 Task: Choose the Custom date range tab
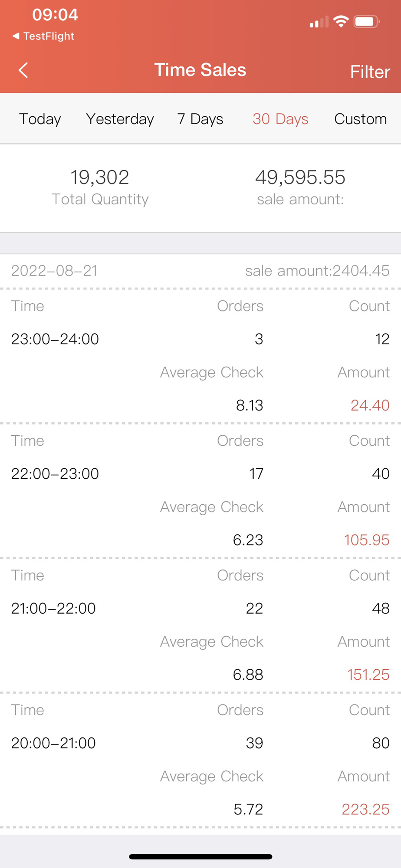[360, 119]
